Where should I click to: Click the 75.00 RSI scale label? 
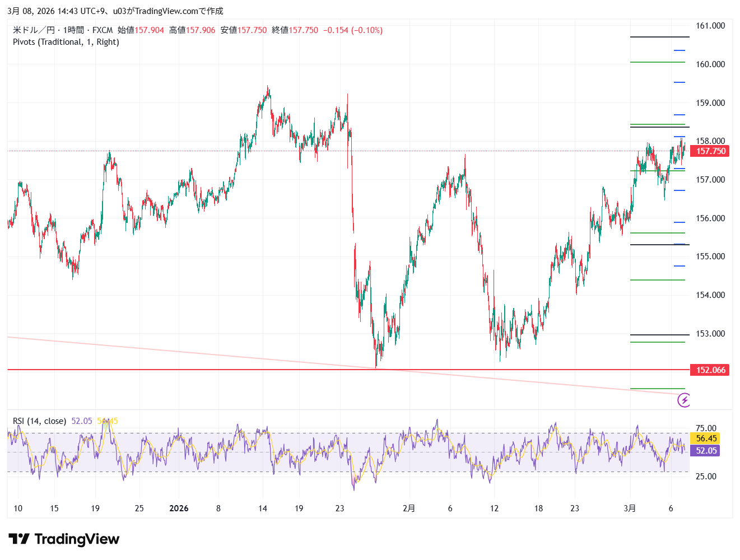(x=705, y=428)
